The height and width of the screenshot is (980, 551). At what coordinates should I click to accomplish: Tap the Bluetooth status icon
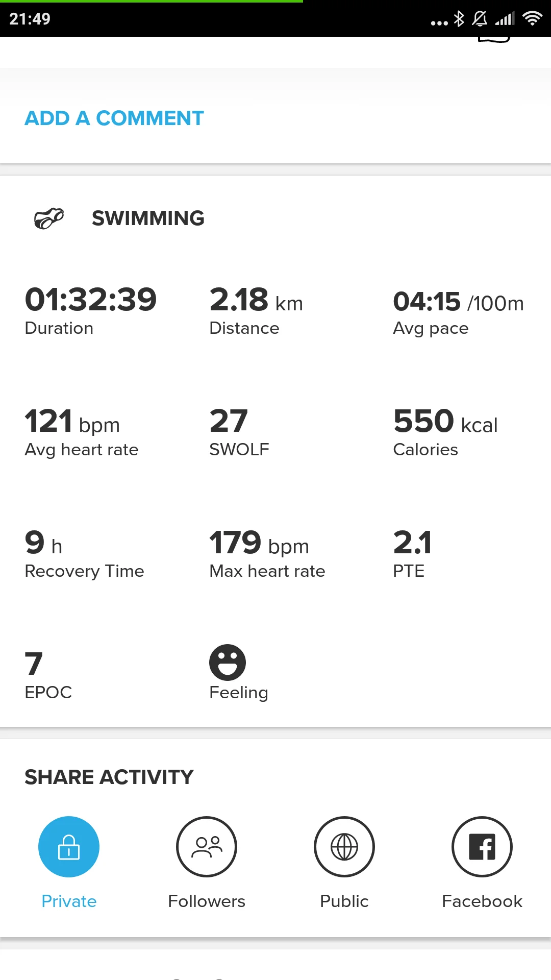coord(459,19)
